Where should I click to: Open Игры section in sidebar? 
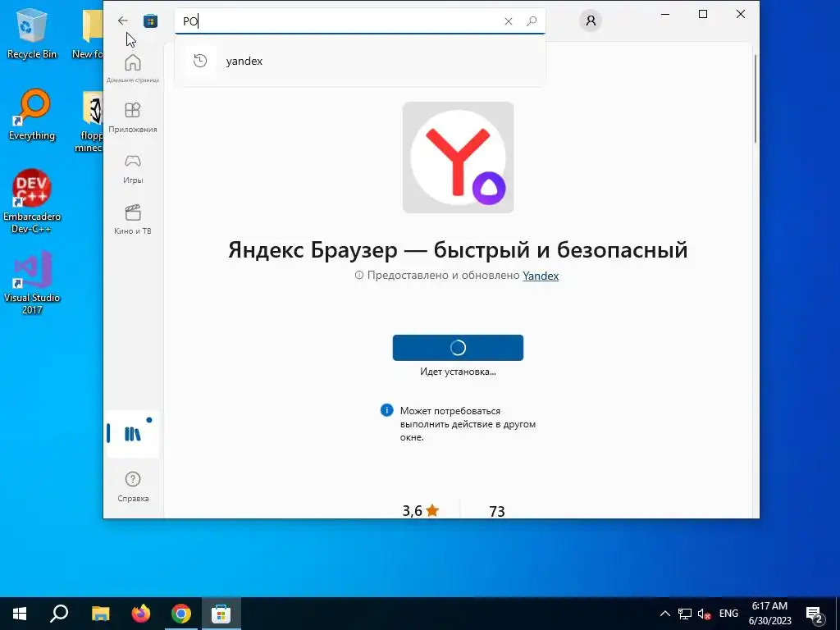click(133, 169)
